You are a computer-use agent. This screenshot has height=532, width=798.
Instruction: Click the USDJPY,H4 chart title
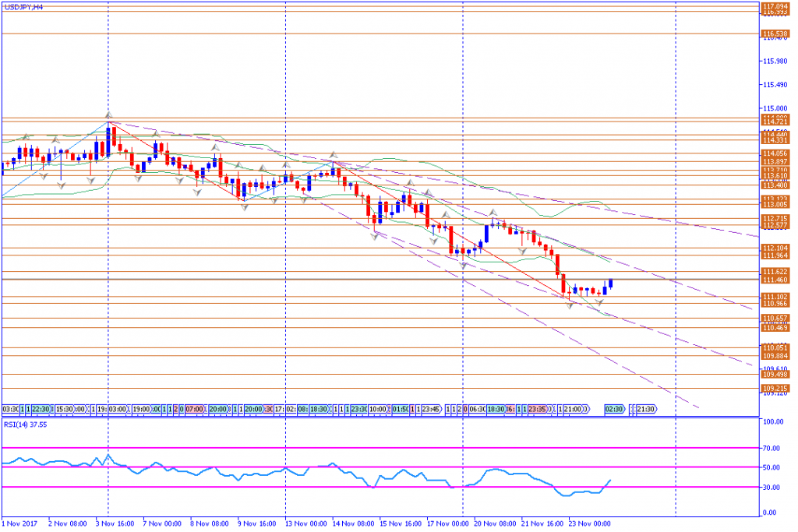pyautogui.click(x=23, y=6)
